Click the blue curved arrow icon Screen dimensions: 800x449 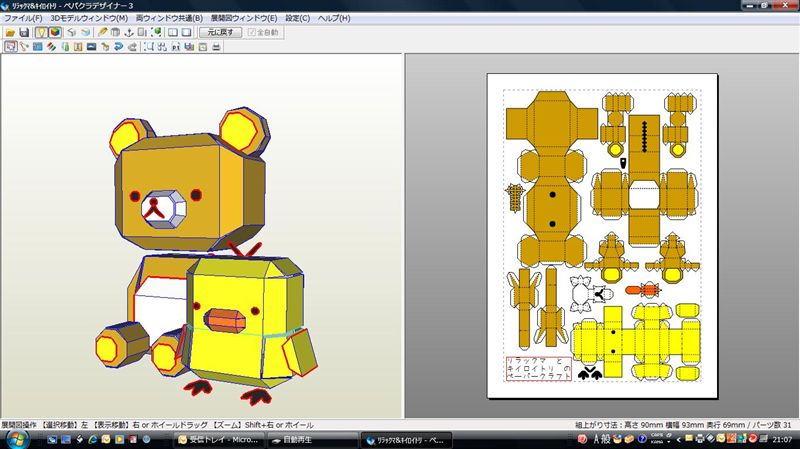tap(118, 47)
